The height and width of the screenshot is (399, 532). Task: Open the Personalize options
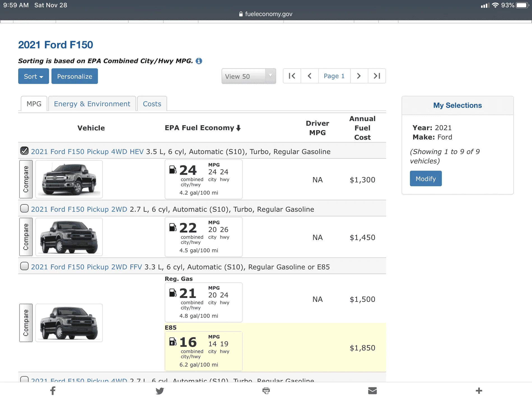[x=74, y=76]
